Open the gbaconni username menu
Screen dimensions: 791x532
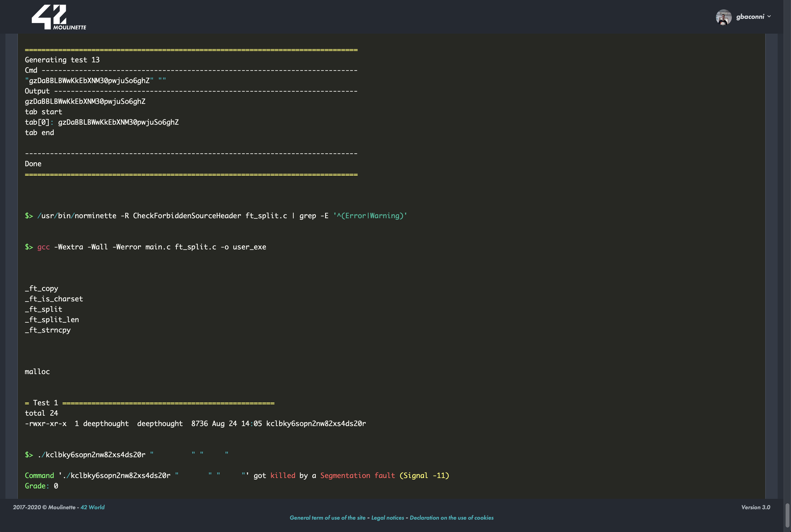point(750,17)
